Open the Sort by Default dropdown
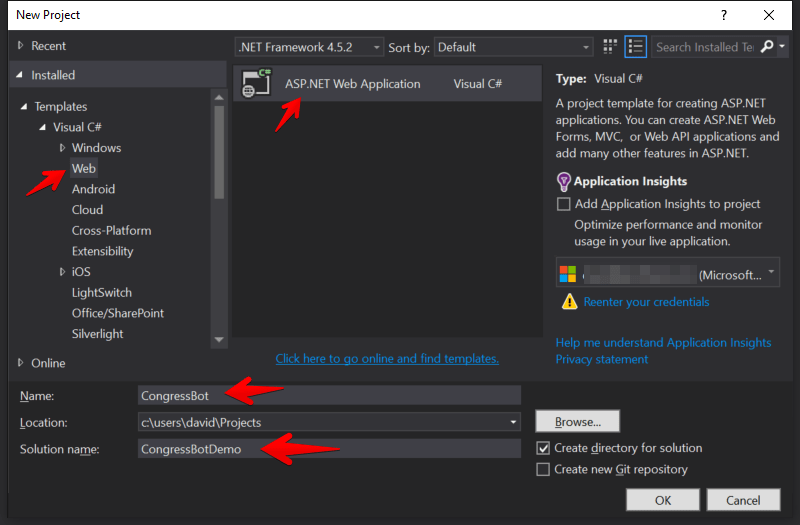This screenshot has height=525, width=800. (x=513, y=47)
